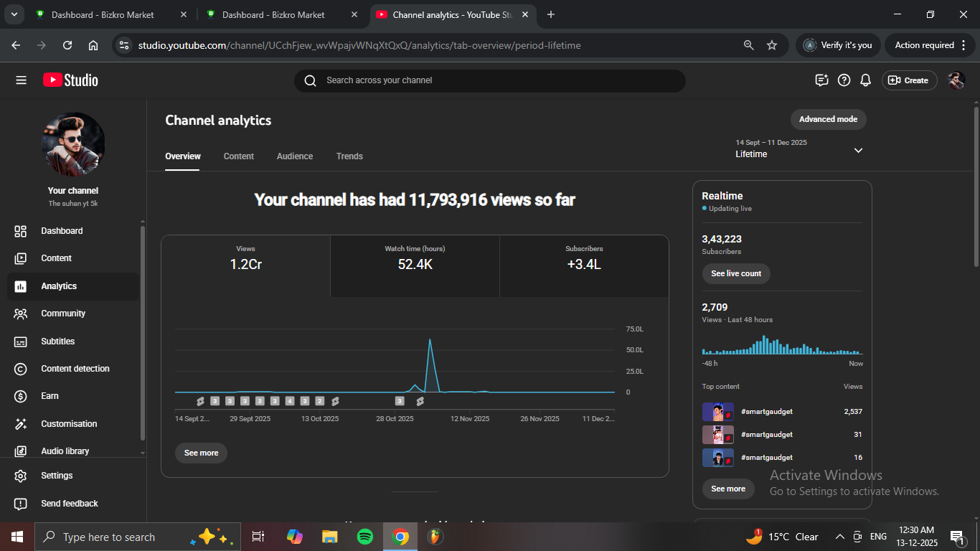Viewport: 980px width, 551px height.
Task: Click the notifications bell icon
Action: point(866,80)
